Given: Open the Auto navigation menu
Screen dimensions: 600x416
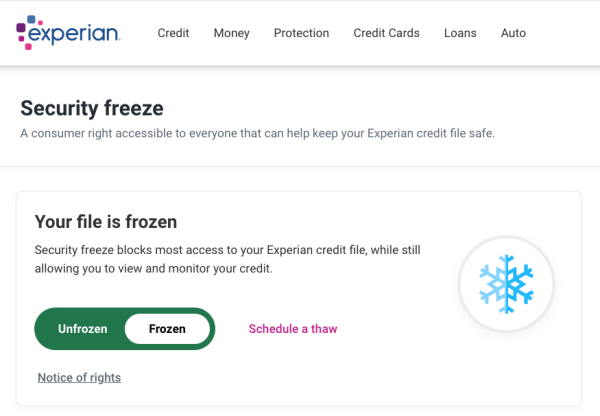Looking at the screenshot, I should click(513, 33).
